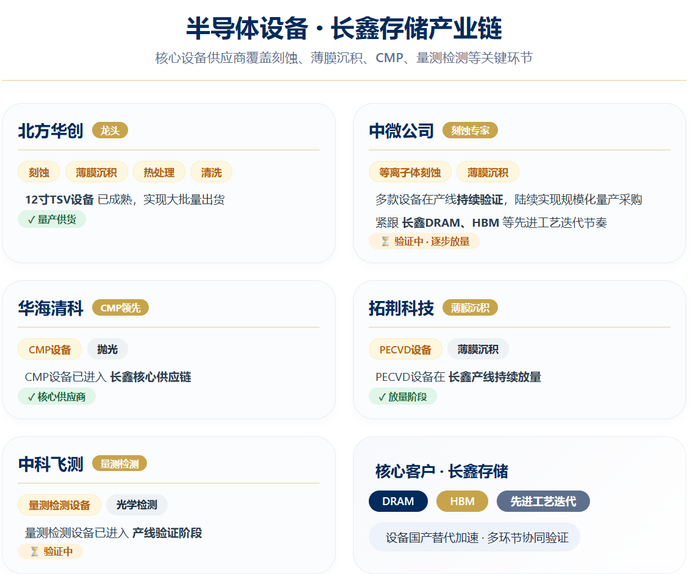
Task: Click the 薄膜沉积 badge beside 拓荆科技 title
Action: [x=470, y=308]
